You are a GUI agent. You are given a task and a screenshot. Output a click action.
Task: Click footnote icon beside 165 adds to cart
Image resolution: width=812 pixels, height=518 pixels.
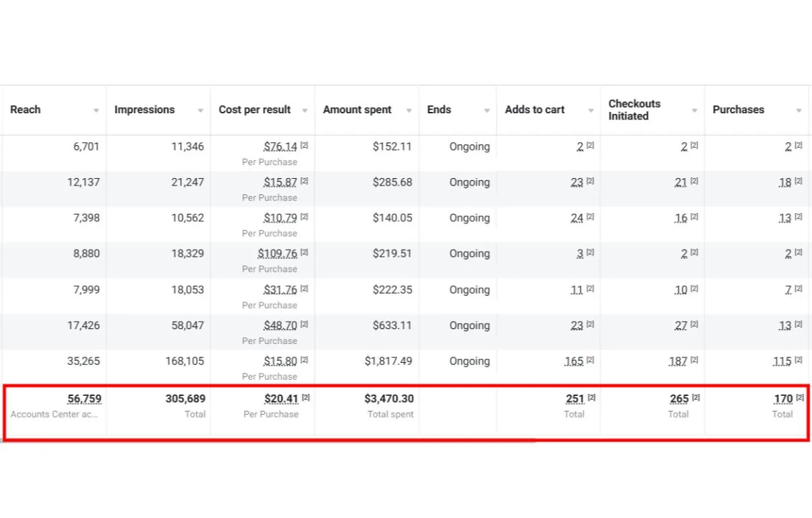[x=590, y=360]
